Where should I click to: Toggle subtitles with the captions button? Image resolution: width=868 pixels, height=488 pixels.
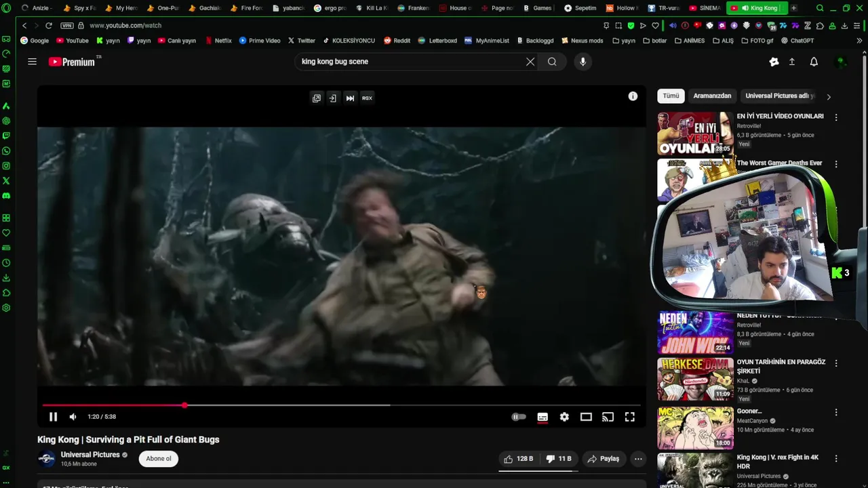pyautogui.click(x=542, y=417)
